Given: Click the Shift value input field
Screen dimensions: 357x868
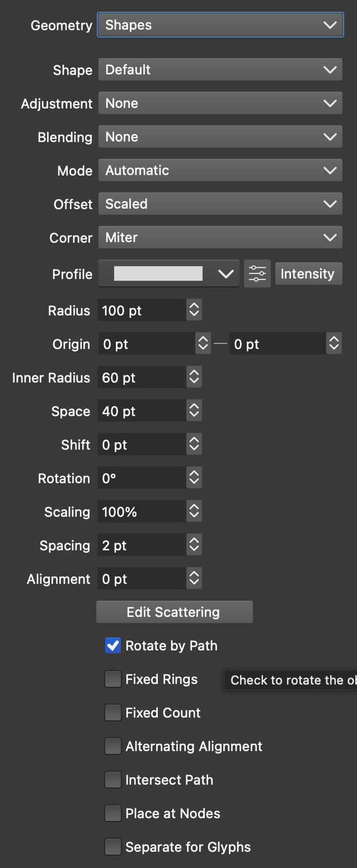Looking at the screenshot, I should tap(142, 445).
